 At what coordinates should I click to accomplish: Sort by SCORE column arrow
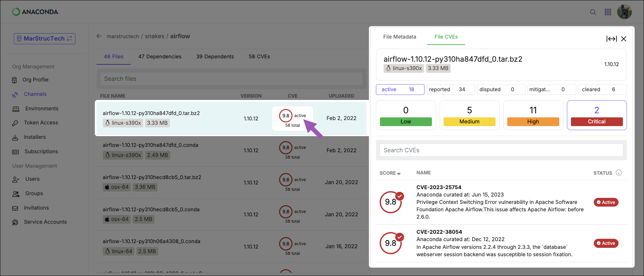coord(399,173)
